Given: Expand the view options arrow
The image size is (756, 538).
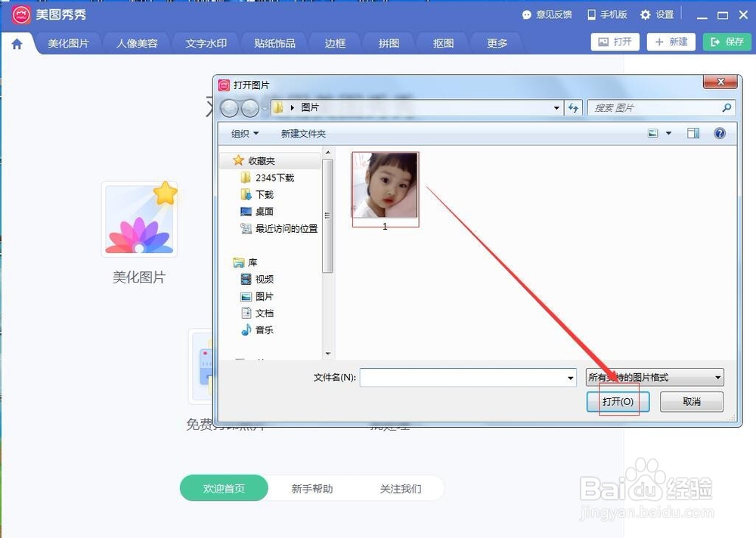Looking at the screenshot, I should point(669,133).
